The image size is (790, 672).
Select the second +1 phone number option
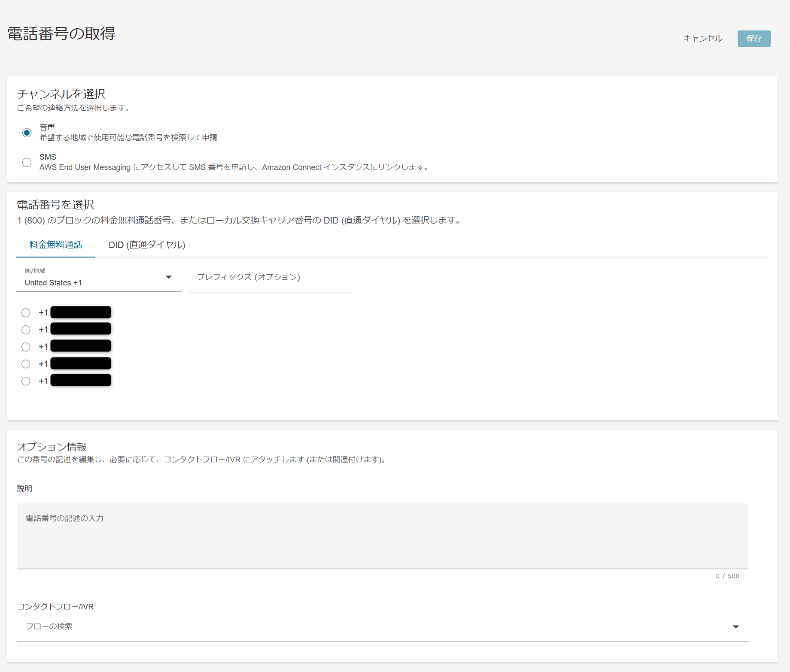click(26, 330)
